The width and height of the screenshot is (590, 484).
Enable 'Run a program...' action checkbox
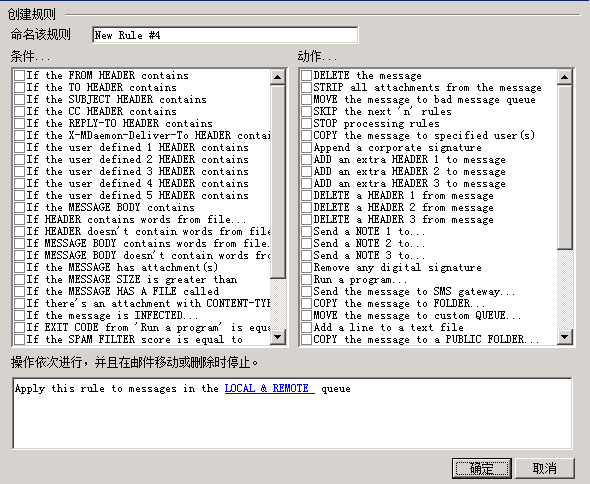tap(307, 279)
